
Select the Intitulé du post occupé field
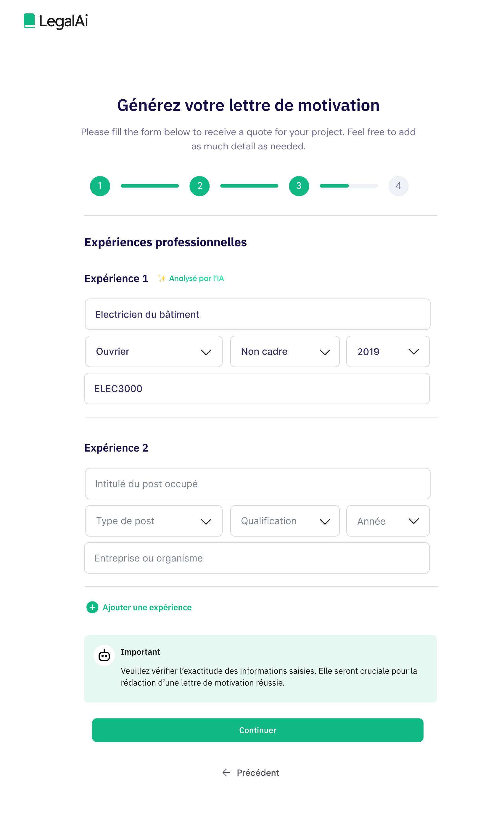coord(257,483)
